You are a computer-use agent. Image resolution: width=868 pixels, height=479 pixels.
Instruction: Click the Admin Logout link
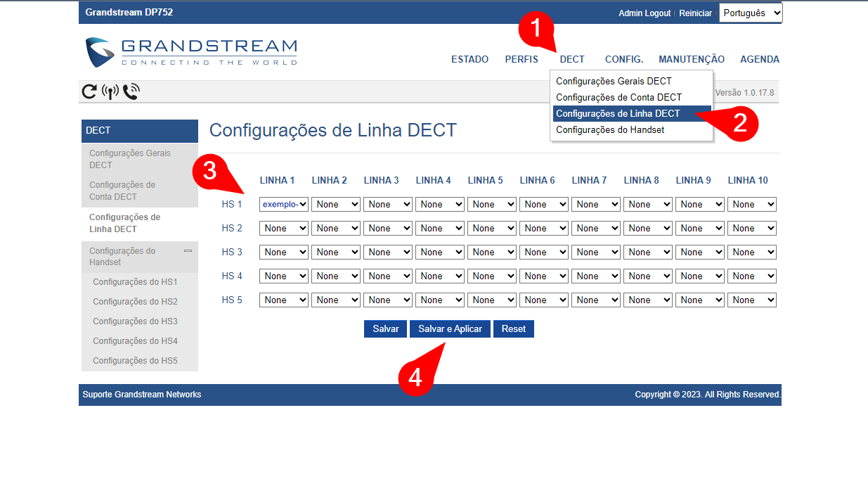coord(644,13)
